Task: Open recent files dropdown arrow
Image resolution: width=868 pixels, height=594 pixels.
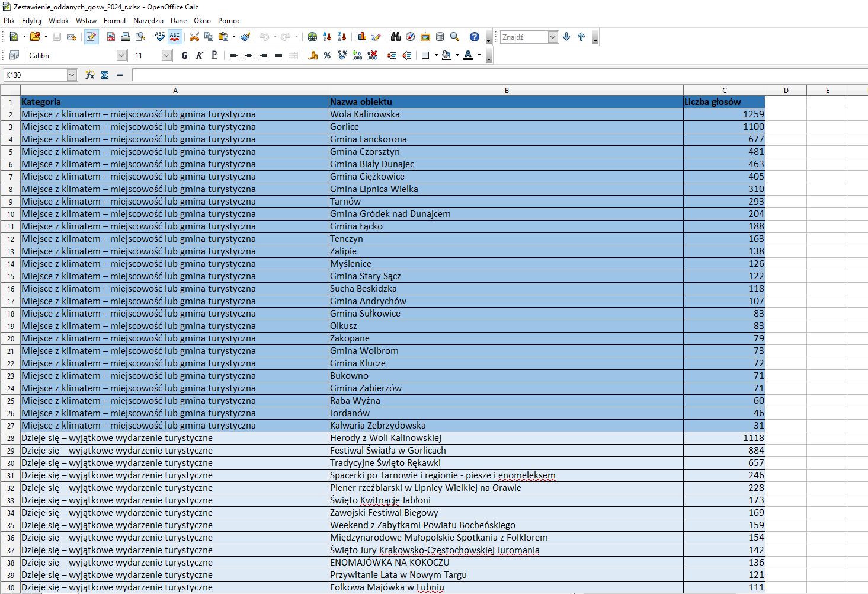Action: coord(46,37)
